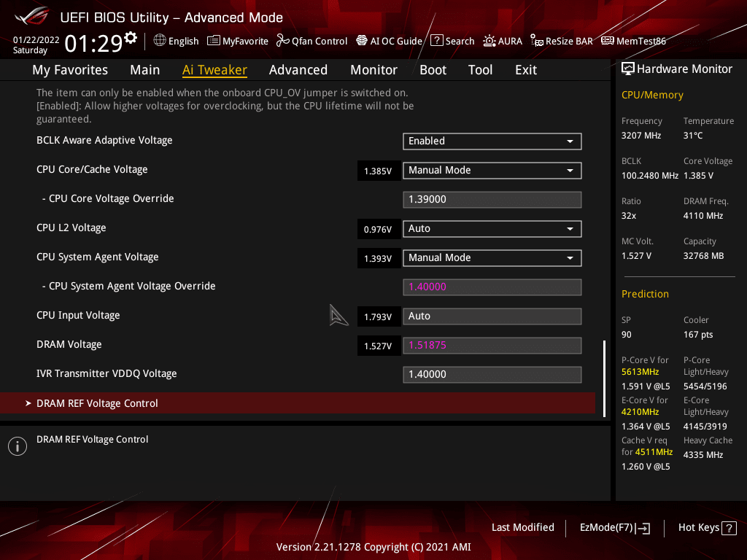Switch to Monitor tab
This screenshot has height=560, width=747.
(374, 70)
